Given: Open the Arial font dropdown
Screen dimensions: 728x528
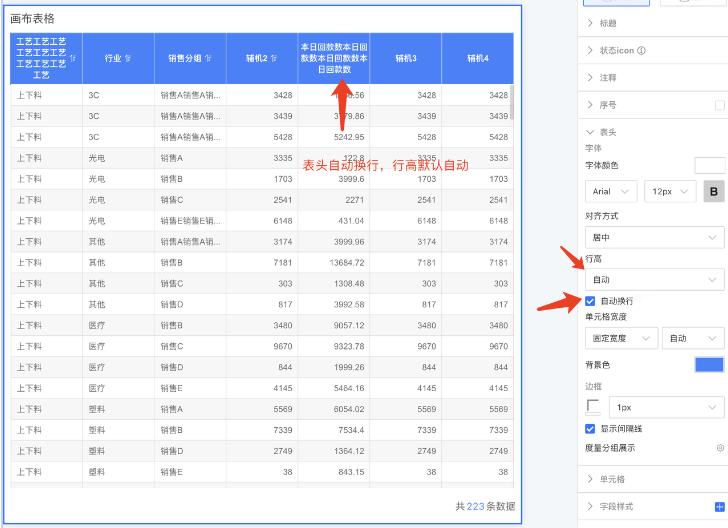Looking at the screenshot, I should coord(611,191).
